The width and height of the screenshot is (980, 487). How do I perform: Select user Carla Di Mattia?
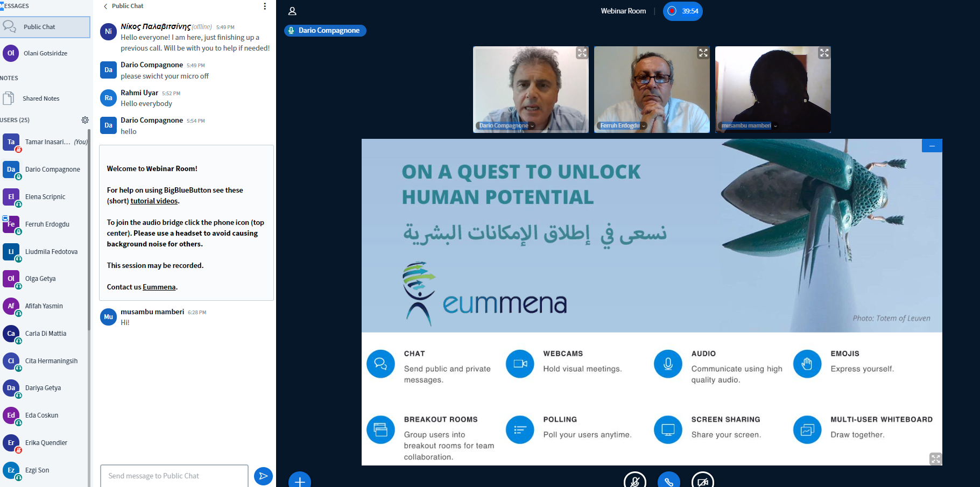44,334
